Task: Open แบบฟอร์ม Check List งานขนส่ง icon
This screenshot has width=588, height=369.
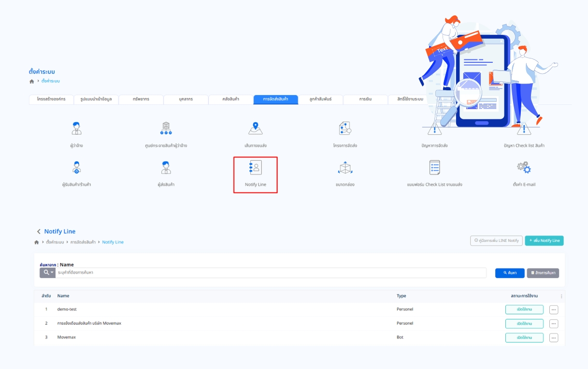Action: (434, 168)
